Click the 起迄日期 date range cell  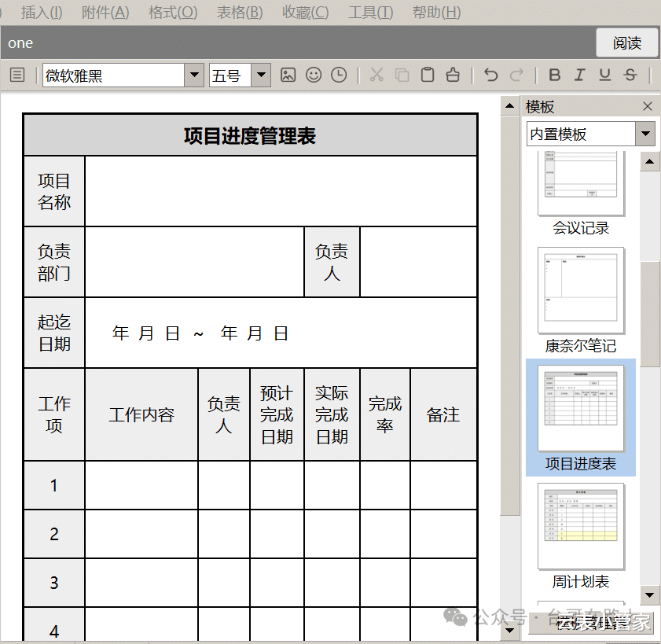[281, 333]
